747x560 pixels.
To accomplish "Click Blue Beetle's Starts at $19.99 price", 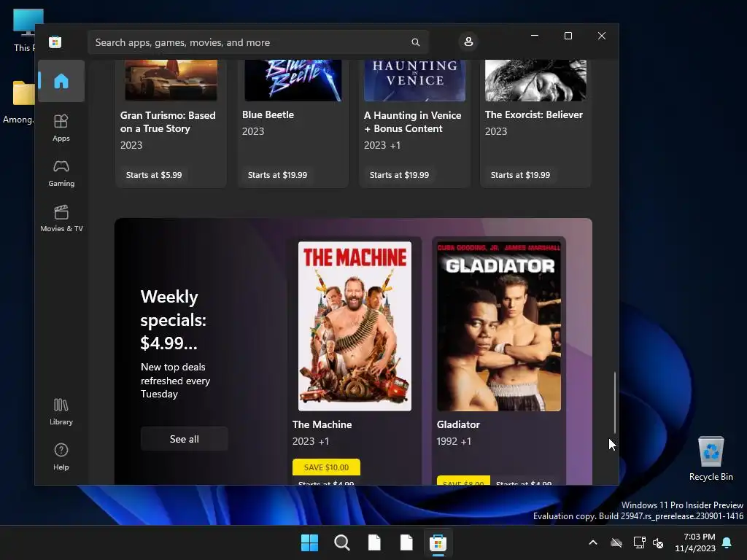I will point(277,175).
